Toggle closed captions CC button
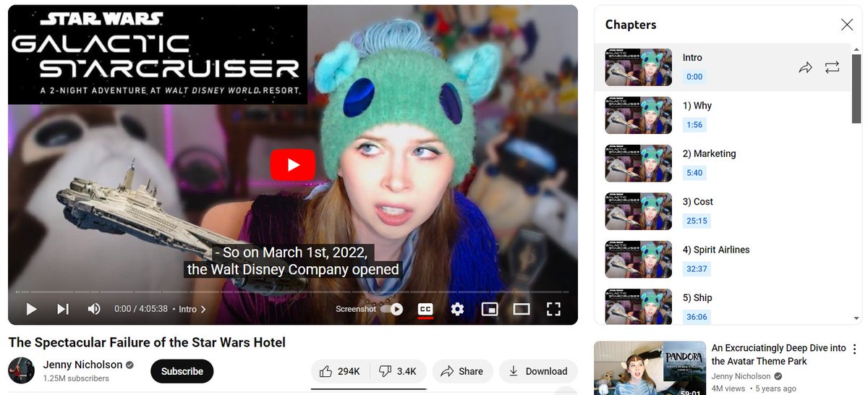The image size is (868, 395). [x=426, y=309]
